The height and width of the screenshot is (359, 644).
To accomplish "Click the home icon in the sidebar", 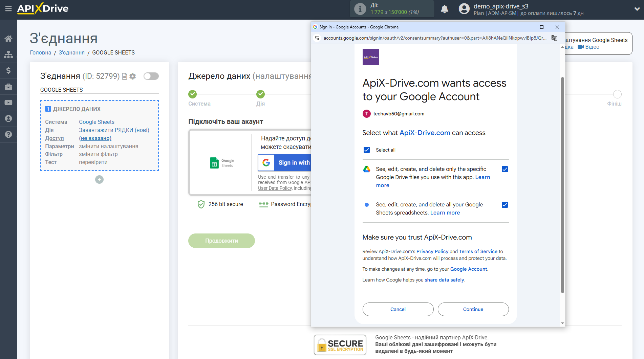I will click(x=8, y=39).
